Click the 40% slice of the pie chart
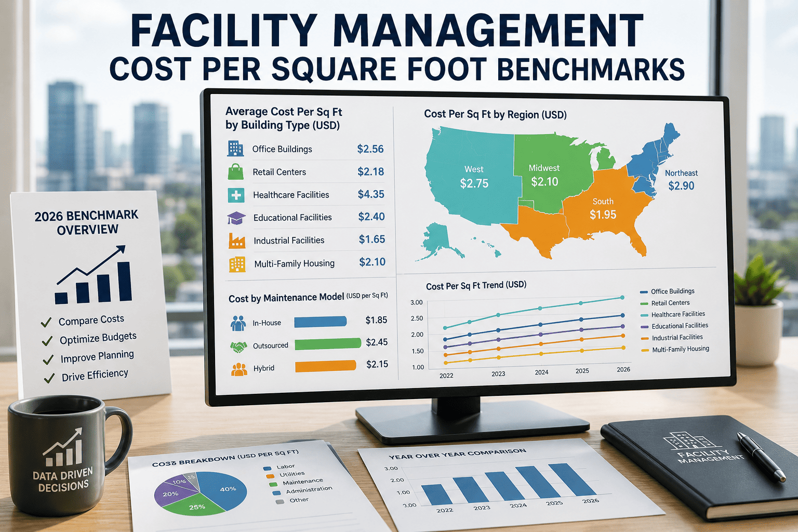Screen dimensions: 798x532 point(223,491)
